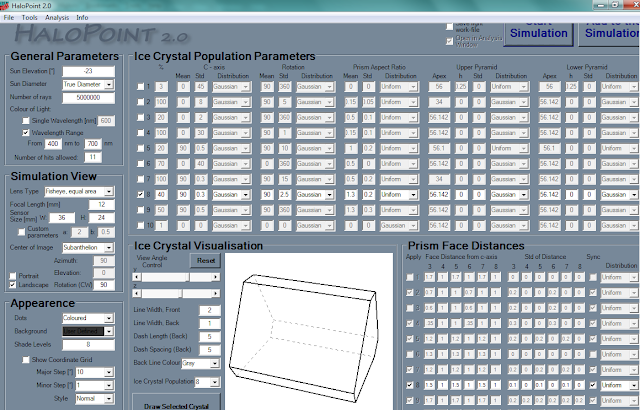Open row 8 Rotation Distribution dropdown
The height and width of the screenshot is (410, 640).
tap(329, 195)
